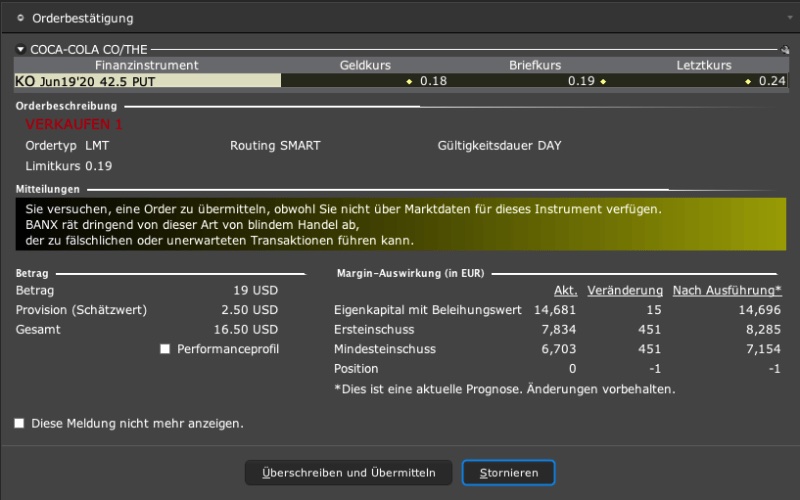This screenshot has height=500, width=800.
Task: Open the title bar dropdown arrow of Orderbestätigung
Action: (x=790, y=18)
